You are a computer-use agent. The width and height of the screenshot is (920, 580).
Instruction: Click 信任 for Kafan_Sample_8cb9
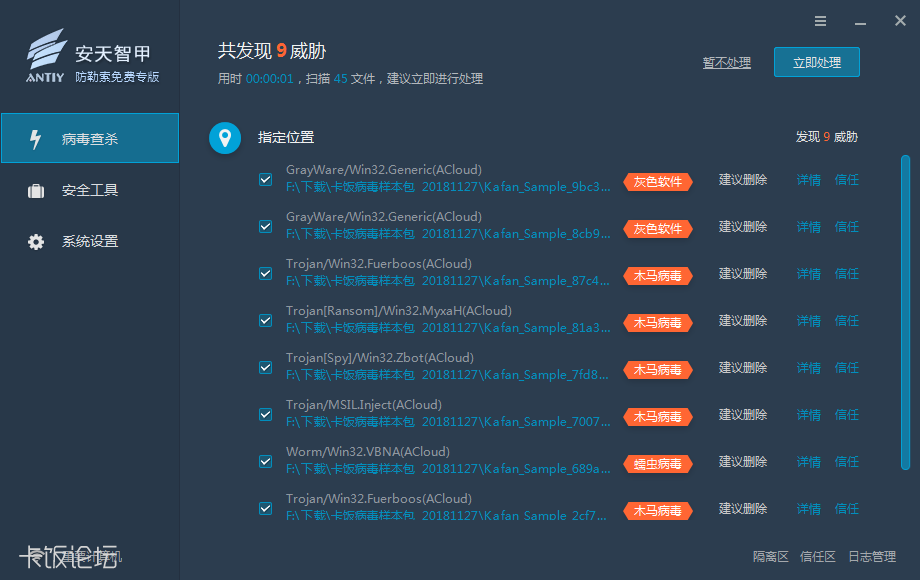pyautogui.click(x=847, y=227)
